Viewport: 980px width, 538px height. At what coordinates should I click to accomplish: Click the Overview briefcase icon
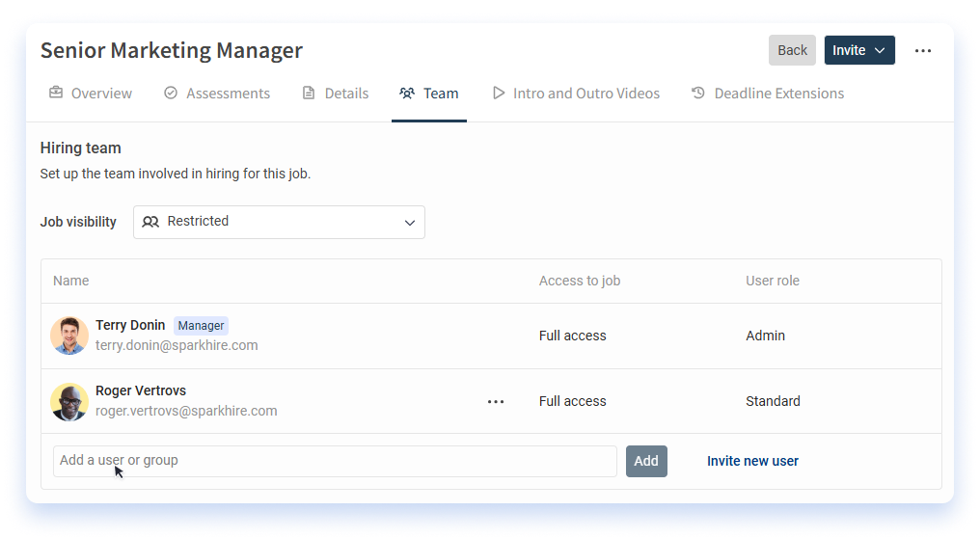(x=56, y=93)
